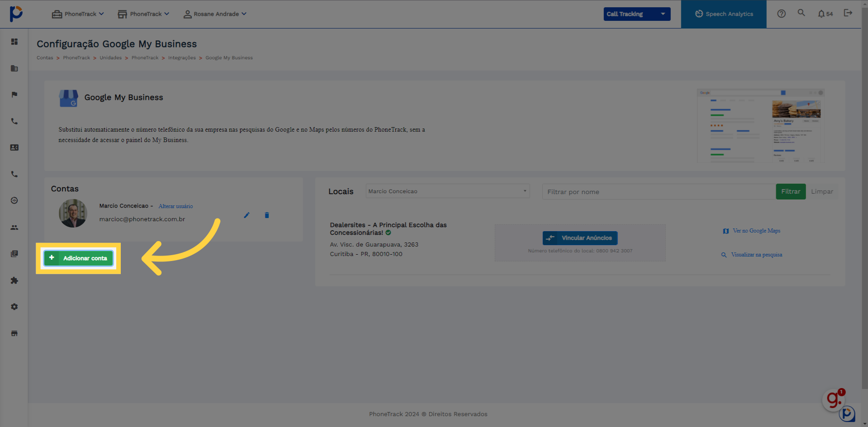
Task: Open the PhoneTrack floating widget icon
Action: coord(847,413)
